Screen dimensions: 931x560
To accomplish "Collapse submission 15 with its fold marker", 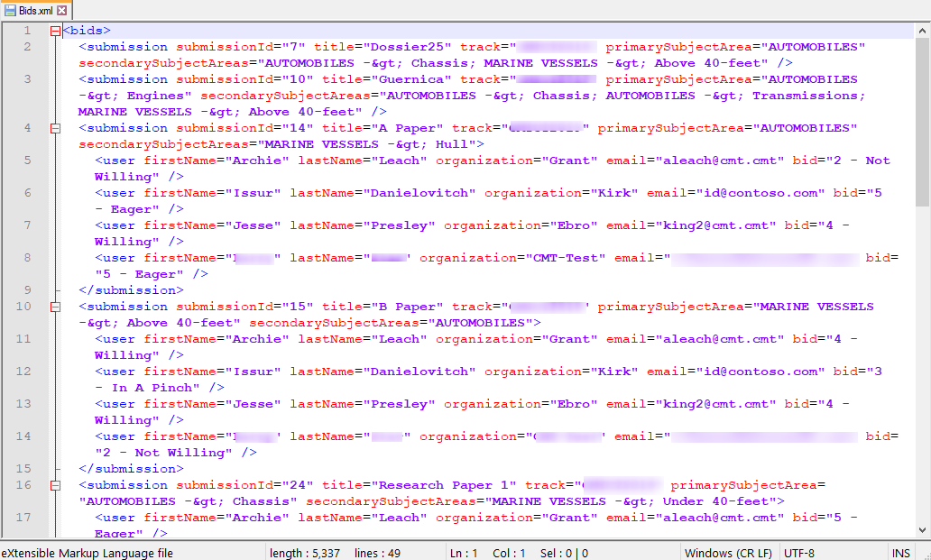I will (x=55, y=306).
